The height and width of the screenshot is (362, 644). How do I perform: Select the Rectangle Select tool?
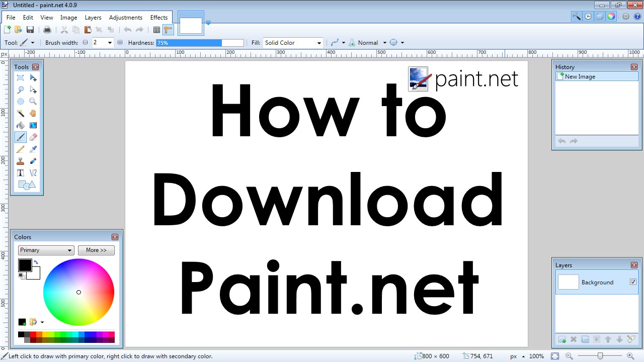click(21, 78)
